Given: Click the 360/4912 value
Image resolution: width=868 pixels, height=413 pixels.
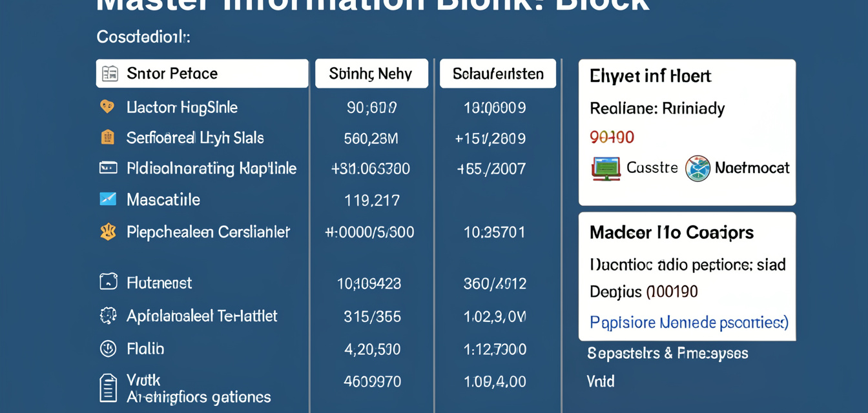Looking at the screenshot, I should click(495, 283).
